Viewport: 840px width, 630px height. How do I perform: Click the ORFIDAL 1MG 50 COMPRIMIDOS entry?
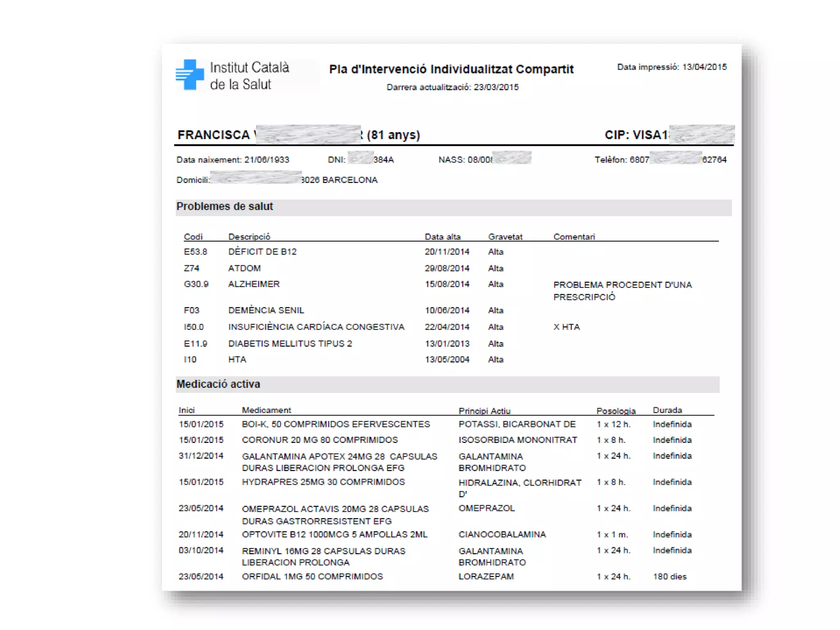click(312, 576)
